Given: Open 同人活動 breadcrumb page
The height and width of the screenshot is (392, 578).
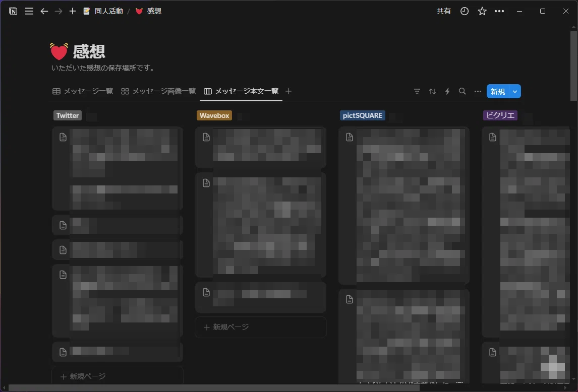Looking at the screenshot, I should [x=103, y=11].
